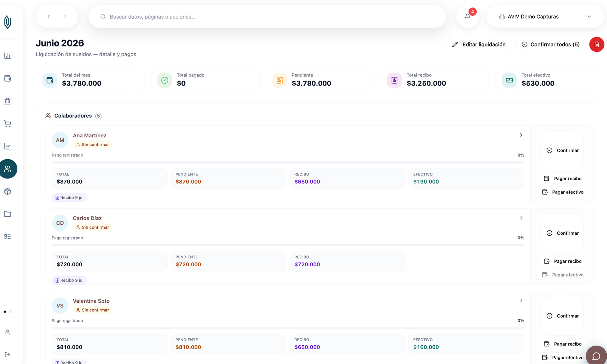Open the notifications bell
This screenshot has height=364, width=607.
coord(468,16)
